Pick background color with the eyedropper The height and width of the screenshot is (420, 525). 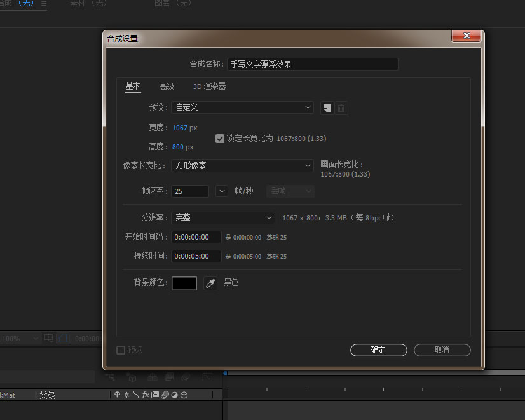pos(210,283)
